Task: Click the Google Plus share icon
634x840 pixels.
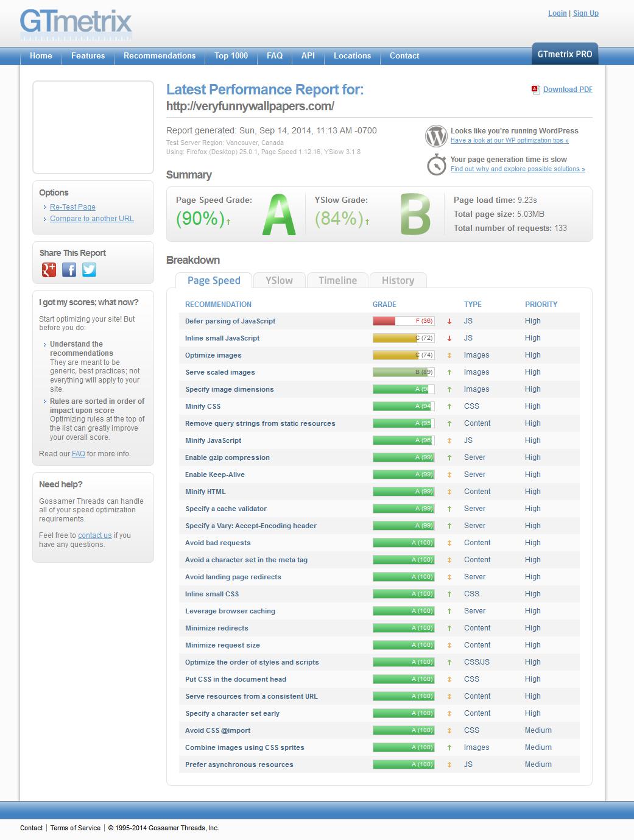Action: [49, 270]
